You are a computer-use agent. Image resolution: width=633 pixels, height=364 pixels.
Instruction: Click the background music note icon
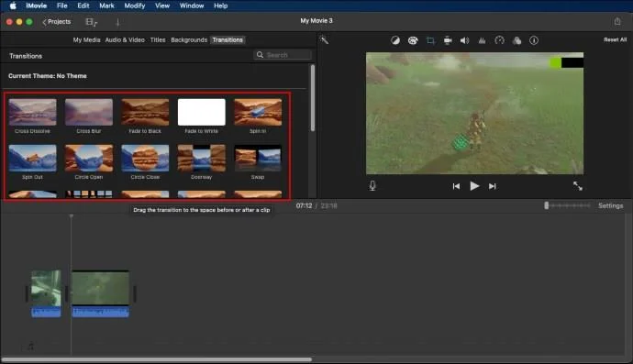click(x=30, y=346)
